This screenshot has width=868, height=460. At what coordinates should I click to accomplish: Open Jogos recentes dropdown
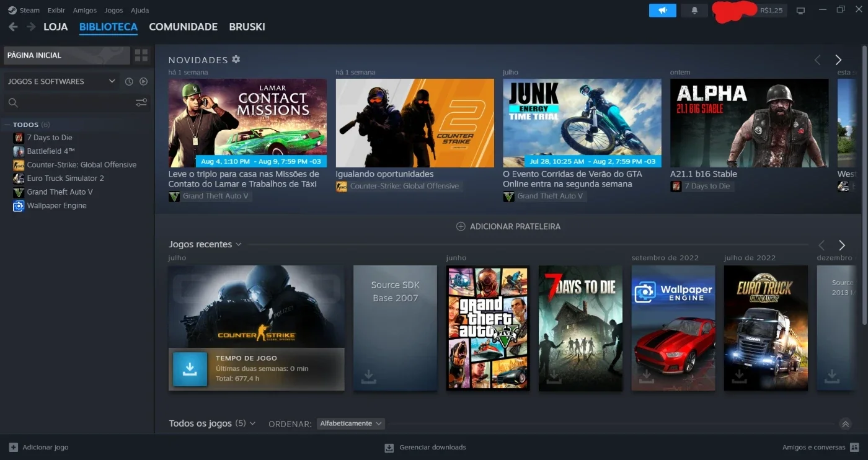238,244
